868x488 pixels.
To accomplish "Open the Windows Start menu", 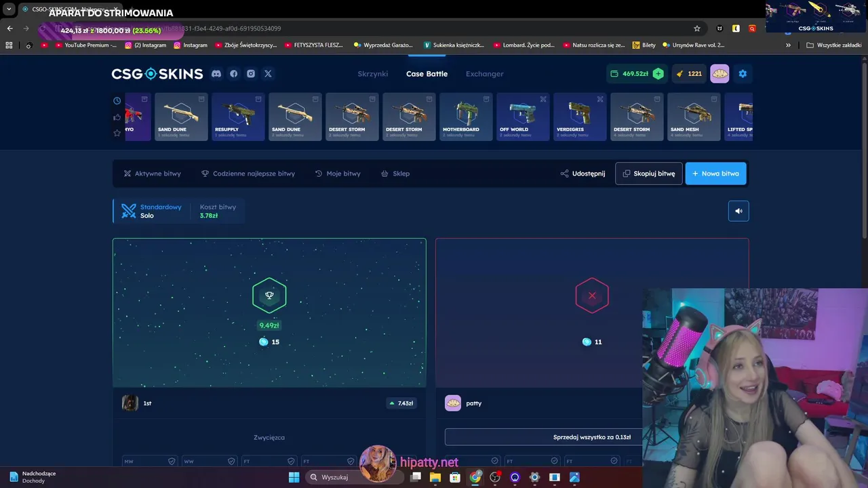I will pyautogui.click(x=294, y=477).
